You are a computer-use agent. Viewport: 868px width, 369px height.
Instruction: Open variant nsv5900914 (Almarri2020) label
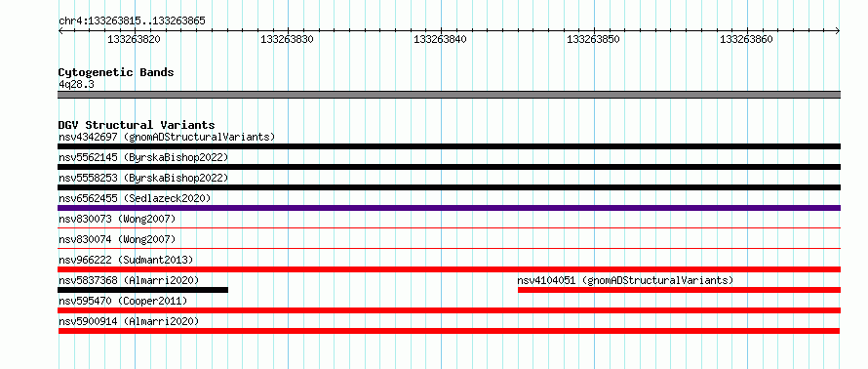tap(129, 321)
